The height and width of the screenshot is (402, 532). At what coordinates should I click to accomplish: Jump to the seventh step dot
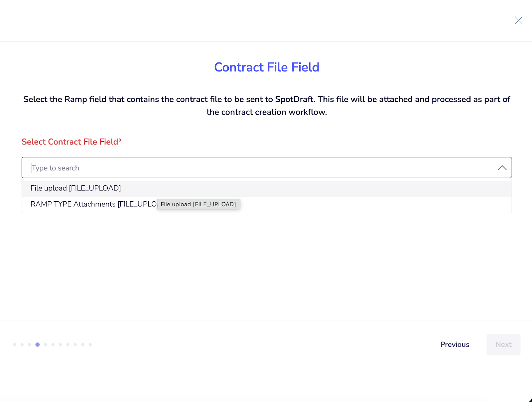pos(61,345)
